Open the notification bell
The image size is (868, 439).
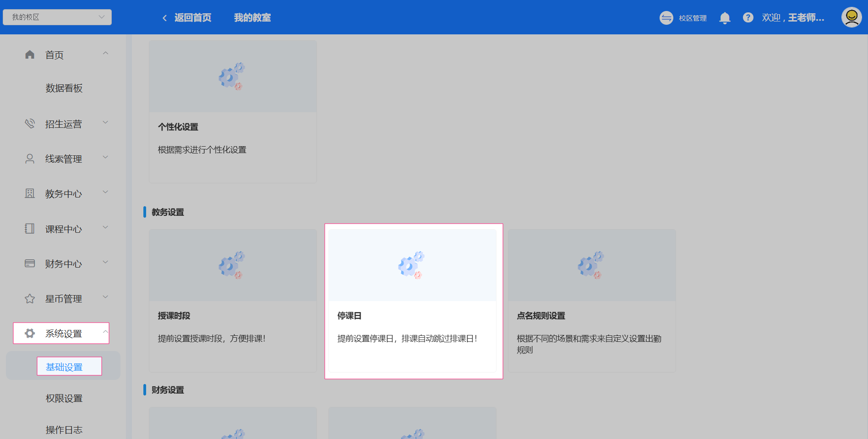[x=725, y=18]
